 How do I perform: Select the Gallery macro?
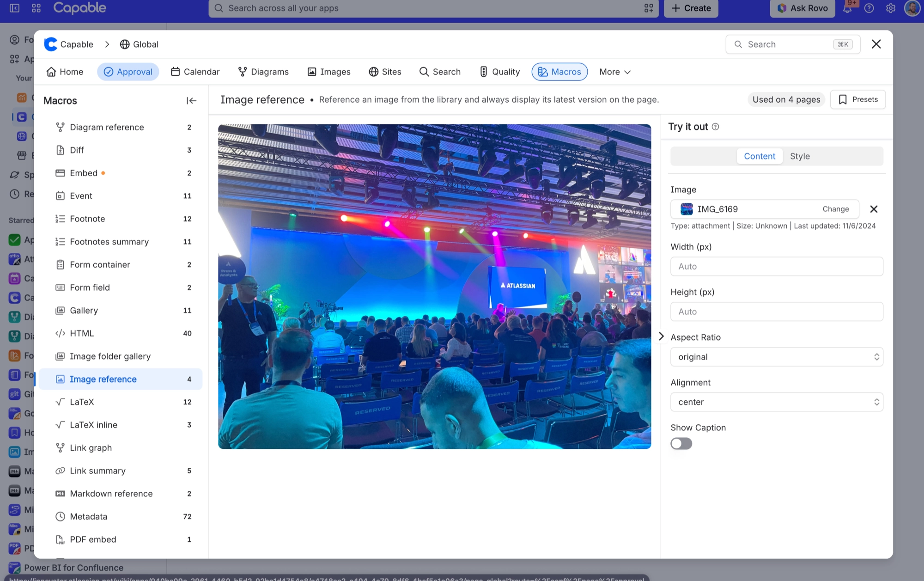121,310
